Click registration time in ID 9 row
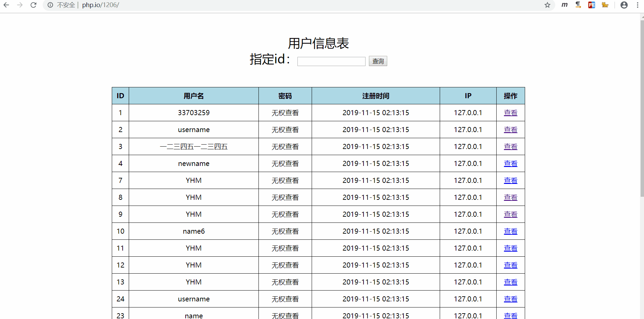Screen dimensions: 644x319 tap(376, 214)
